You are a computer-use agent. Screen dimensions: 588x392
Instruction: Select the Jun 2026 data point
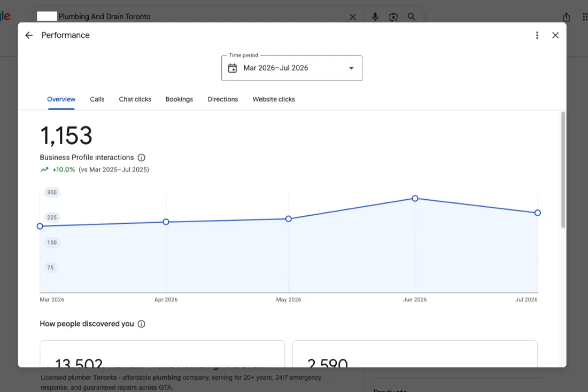(415, 198)
